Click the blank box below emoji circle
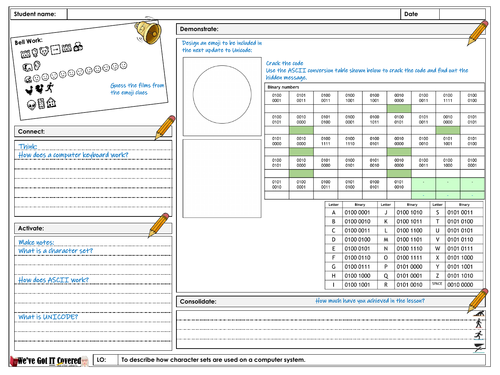This screenshot has width=500, height=375. pyautogui.click(x=222, y=178)
